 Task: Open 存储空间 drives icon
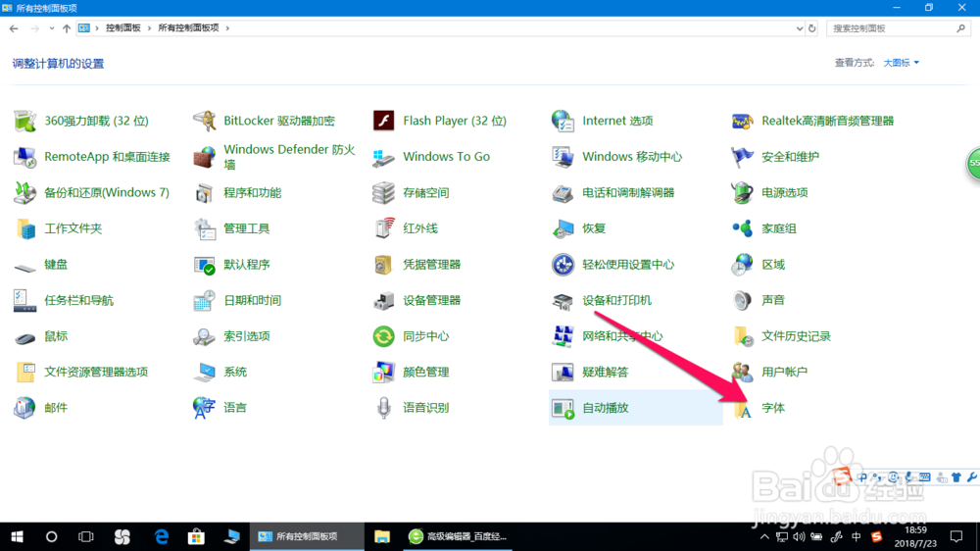point(384,192)
